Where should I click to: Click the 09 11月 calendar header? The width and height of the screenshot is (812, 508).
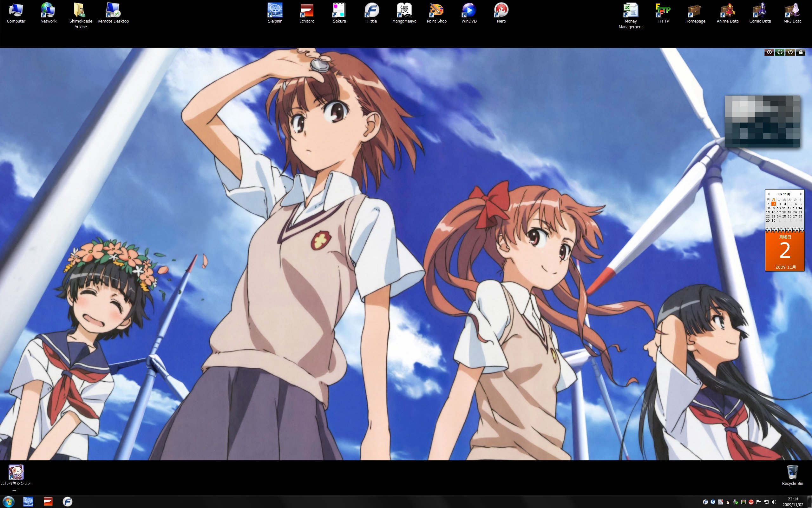784,194
